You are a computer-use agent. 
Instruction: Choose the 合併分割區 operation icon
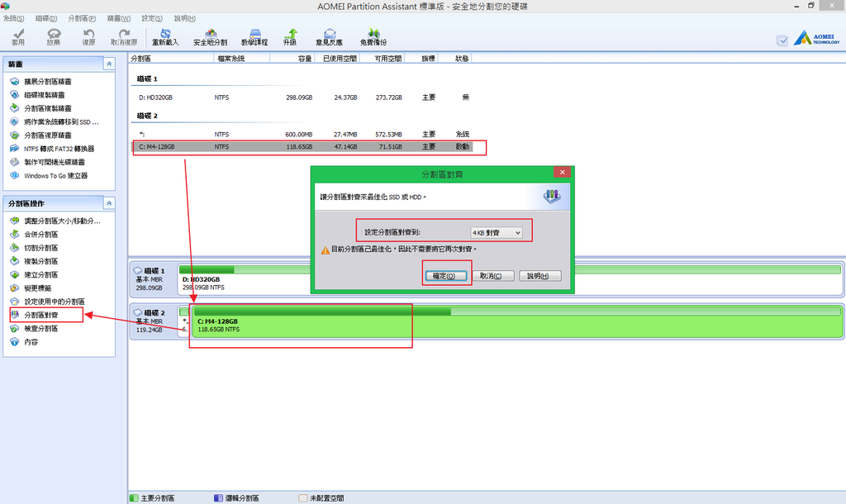point(15,234)
